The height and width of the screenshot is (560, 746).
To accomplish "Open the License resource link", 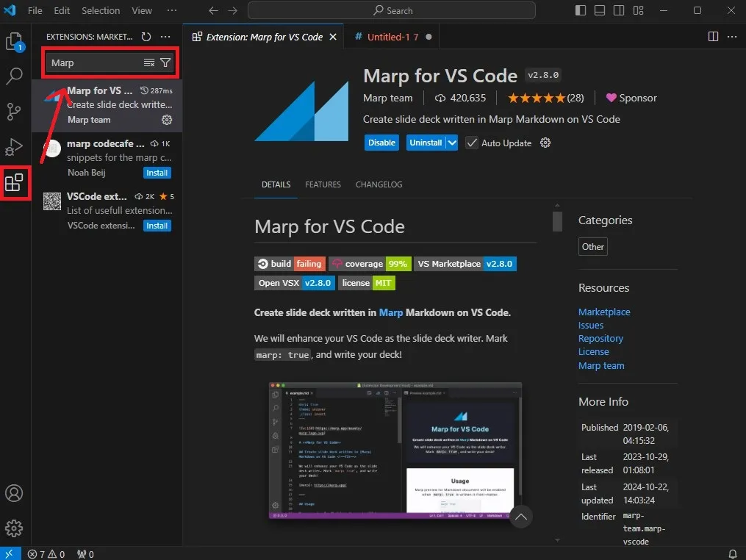I will pos(593,352).
